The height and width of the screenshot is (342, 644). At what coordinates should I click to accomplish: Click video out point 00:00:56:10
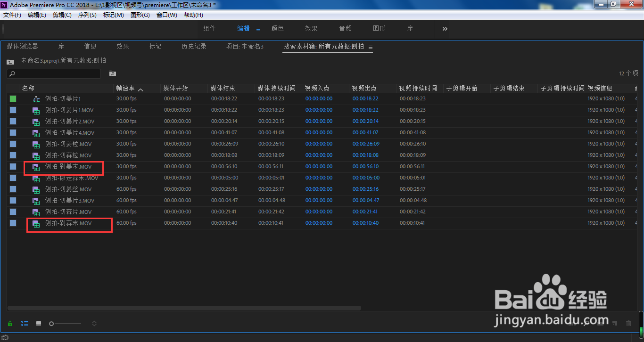tap(365, 167)
